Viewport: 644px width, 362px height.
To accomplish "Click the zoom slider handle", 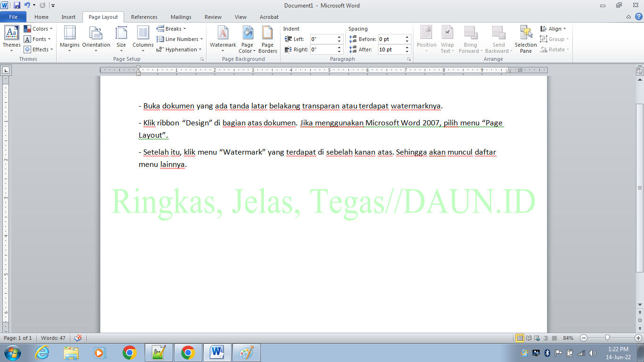I will tap(608, 337).
